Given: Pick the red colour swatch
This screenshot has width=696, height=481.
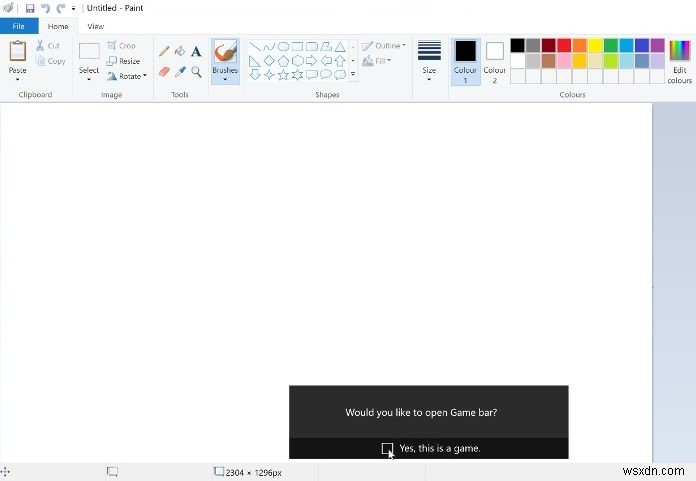Looking at the screenshot, I should pos(564,45).
